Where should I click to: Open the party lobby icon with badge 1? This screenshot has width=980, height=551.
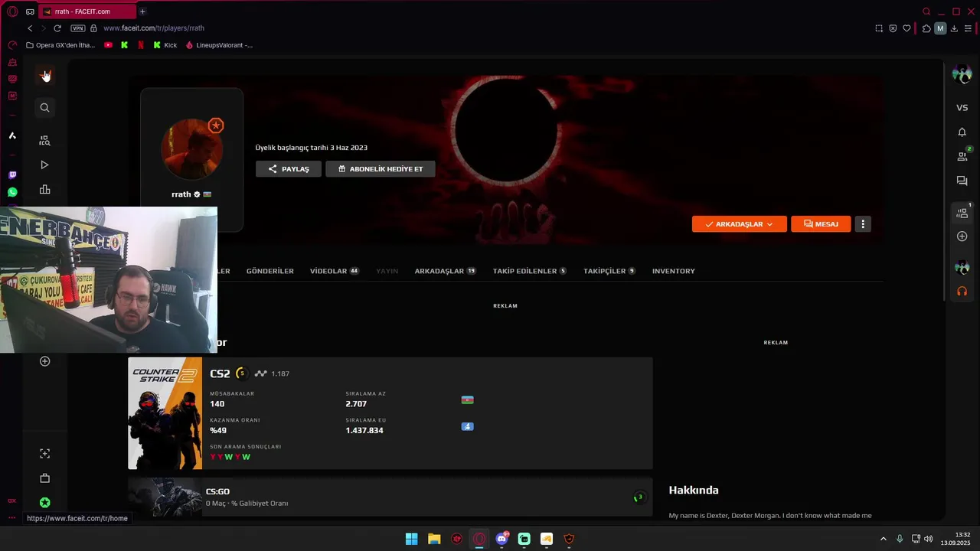point(963,212)
